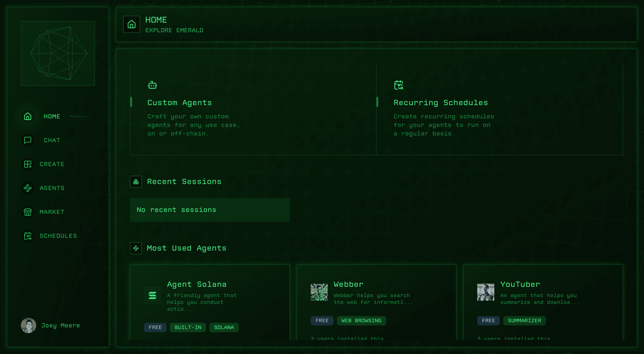Image resolution: width=644 pixels, height=354 pixels.
Task: Click the Recent Sessions section icon
Action: (x=136, y=182)
